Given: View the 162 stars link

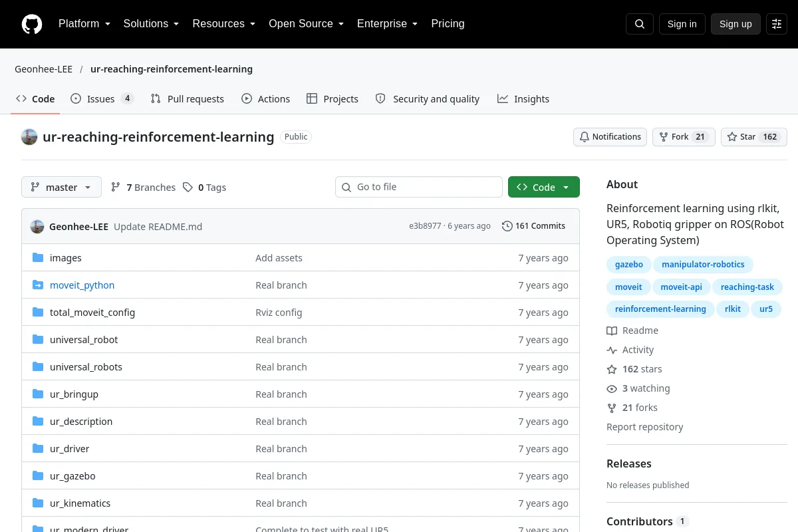Looking at the screenshot, I should [634, 369].
